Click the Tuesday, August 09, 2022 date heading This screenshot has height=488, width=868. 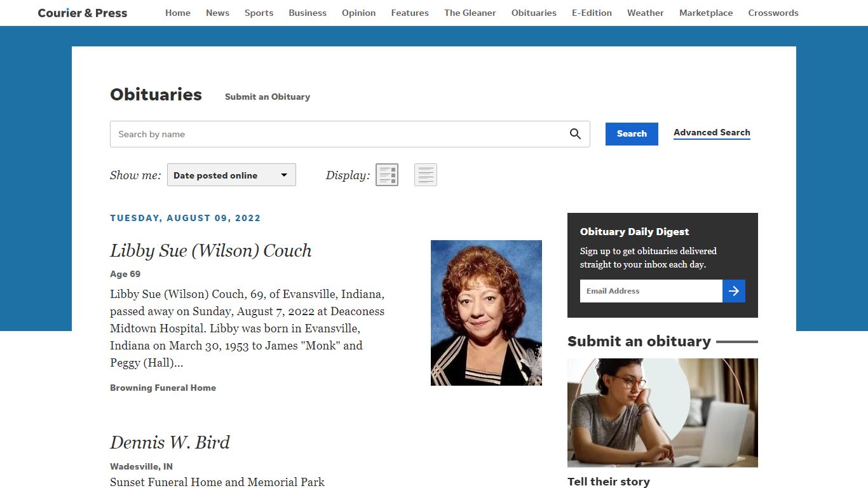186,218
